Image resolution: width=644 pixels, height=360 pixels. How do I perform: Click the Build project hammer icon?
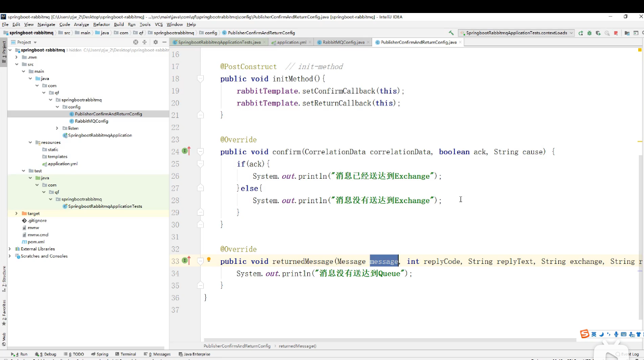click(451, 33)
